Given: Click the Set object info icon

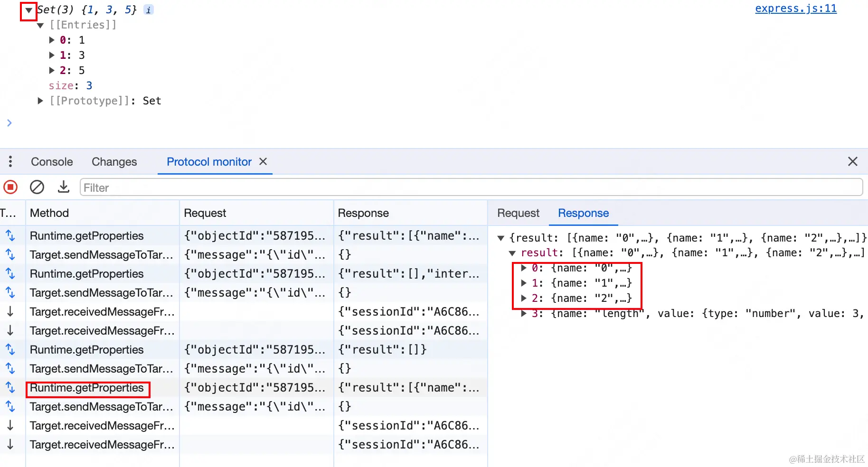Looking at the screenshot, I should [x=149, y=10].
